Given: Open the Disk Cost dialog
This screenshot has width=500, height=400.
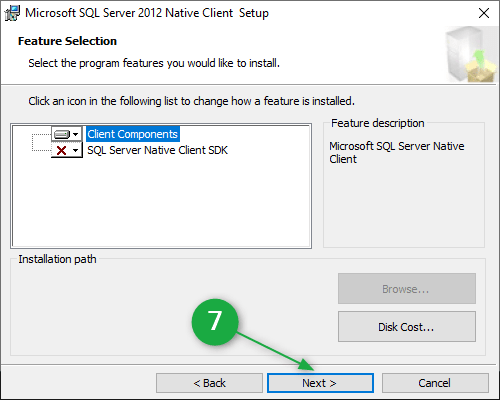Looking at the screenshot, I should 407,327.
